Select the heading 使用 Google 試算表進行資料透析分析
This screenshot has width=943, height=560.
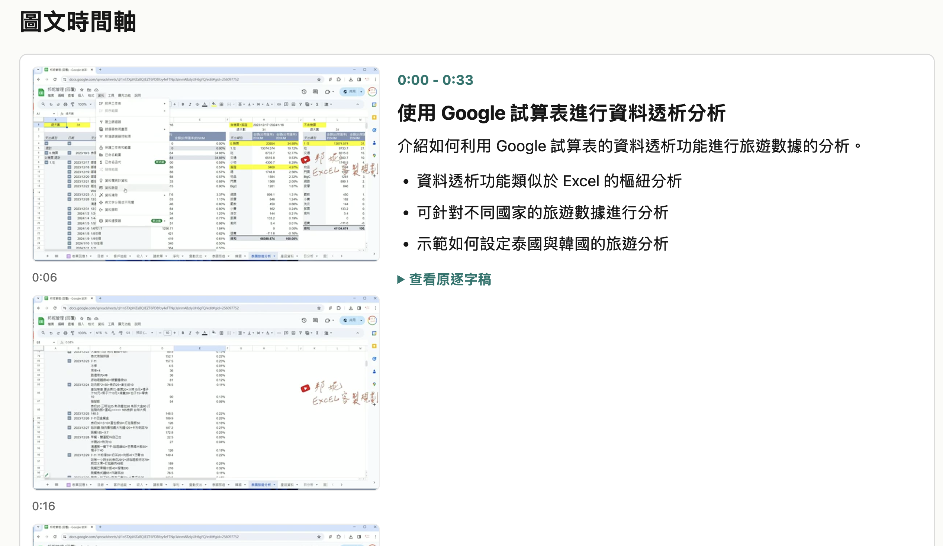click(561, 113)
